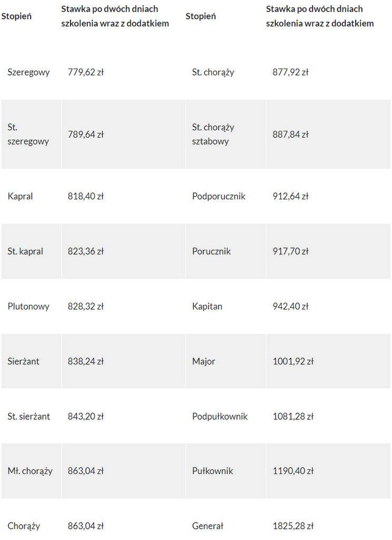Click the Generał rate 1825,28 zł
This screenshot has width=392, height=540.
point(293,526)
